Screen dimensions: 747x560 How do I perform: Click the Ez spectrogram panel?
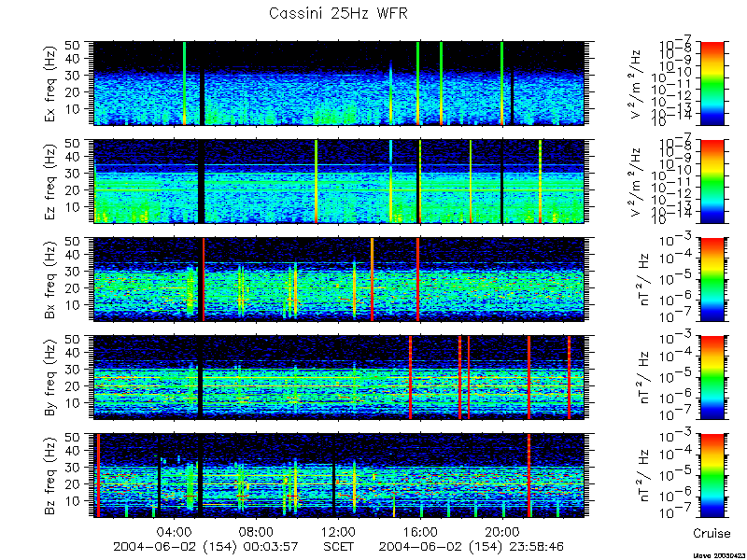(x=338, y=181)
